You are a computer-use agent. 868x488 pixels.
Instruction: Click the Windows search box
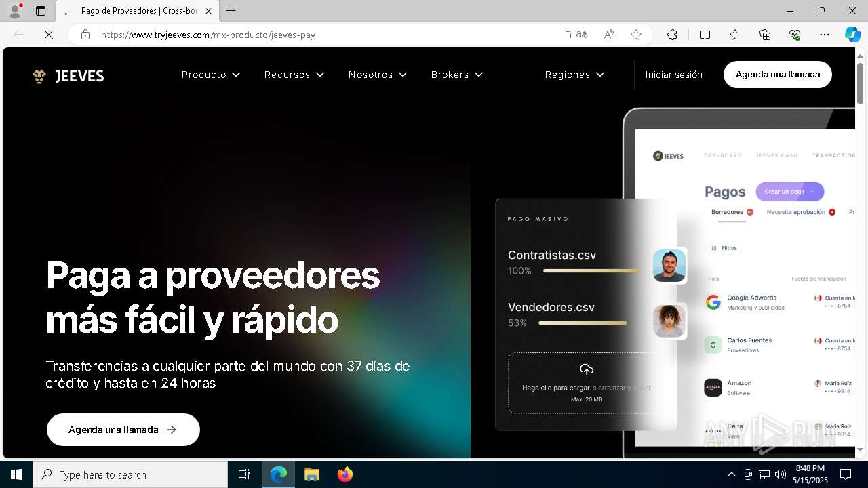pos(130,474)
